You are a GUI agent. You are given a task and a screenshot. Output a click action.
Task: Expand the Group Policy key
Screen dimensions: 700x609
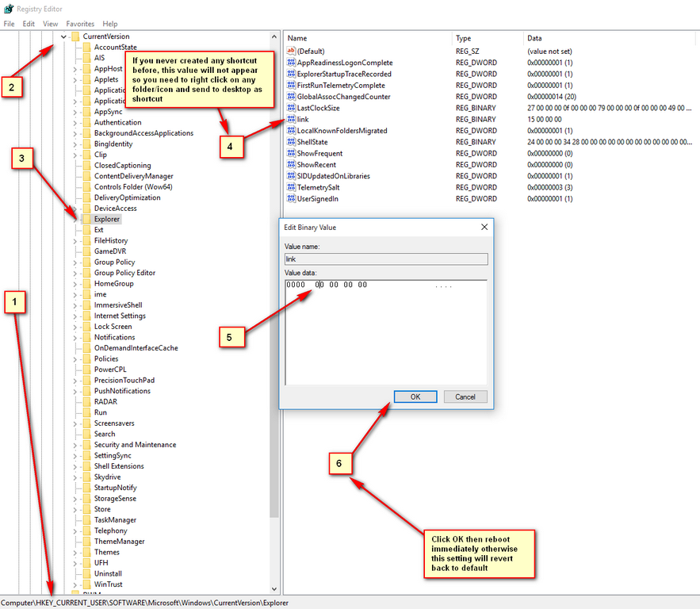point(75,262)
